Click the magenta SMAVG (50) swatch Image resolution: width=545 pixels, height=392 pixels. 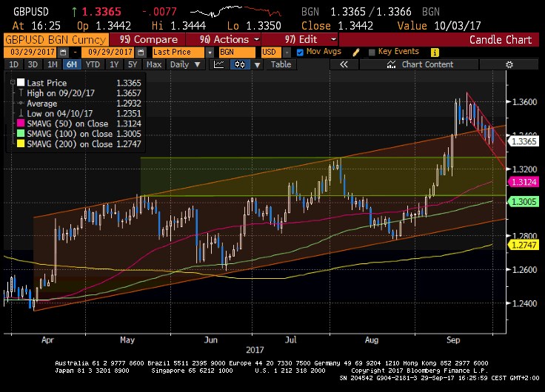[x=21, y=124]
